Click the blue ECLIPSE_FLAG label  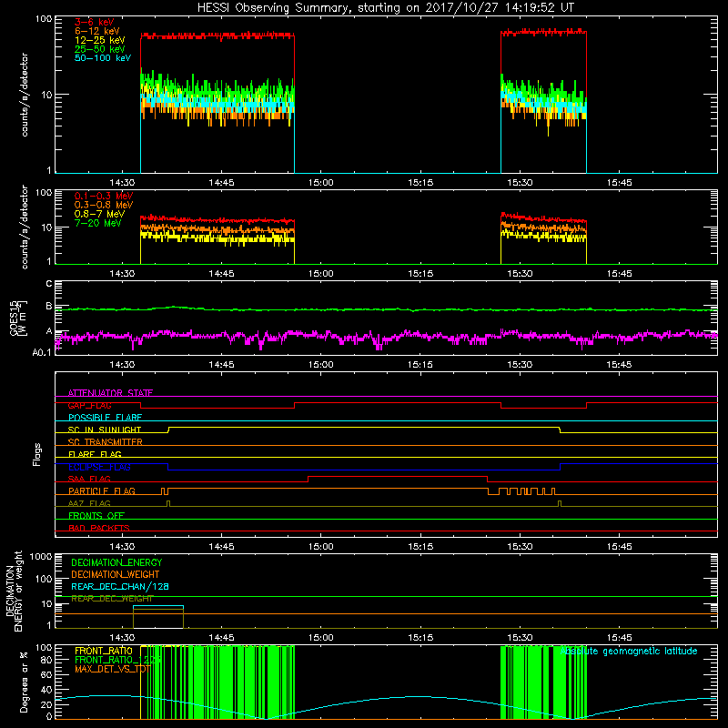click(99, 467)
